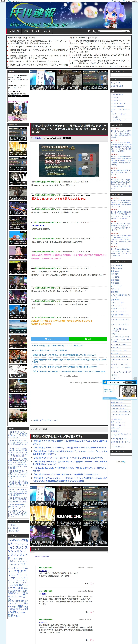Click the ツイート share button
Viewport: 138px width, 644px height.
click(50, 339)
